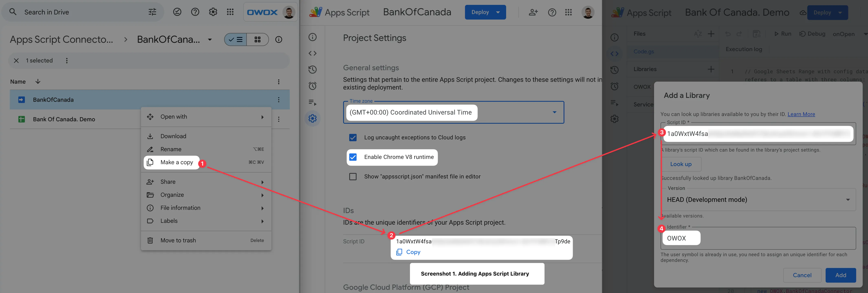
Task: Expand the Share submenu
Action: (x=206, y=182)
